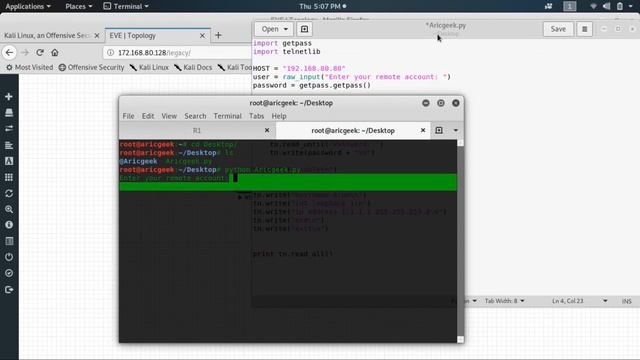This screenshot has height=360, width=640.
Task: Click the volume icon in top panel
Action: point(607,6)
